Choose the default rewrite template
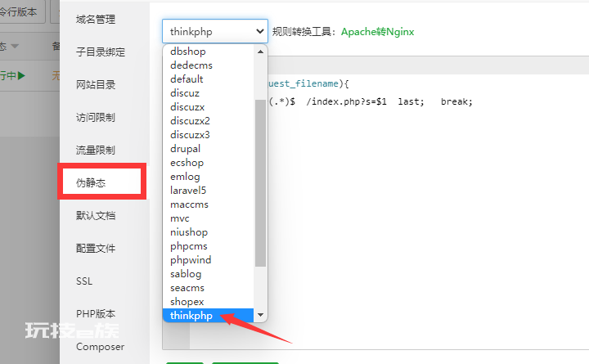589x364 pixels. pyautogui.click(x=209, y=79)
